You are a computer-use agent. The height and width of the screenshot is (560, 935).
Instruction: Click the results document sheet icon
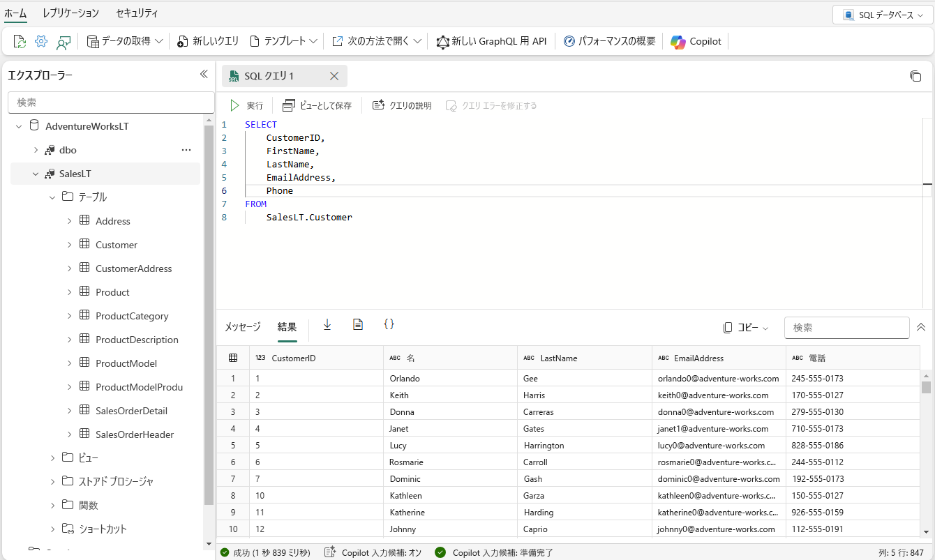[x=358, y=324]
